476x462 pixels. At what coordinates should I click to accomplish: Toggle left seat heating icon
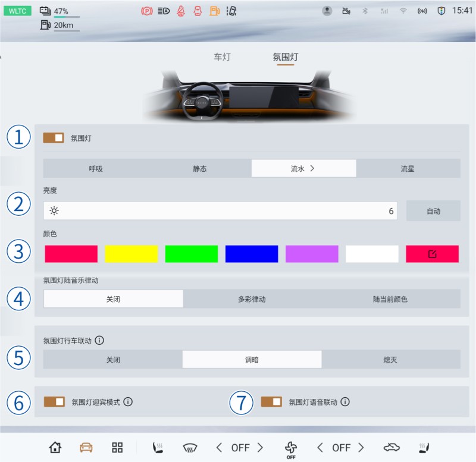pyautogui.click(x=158, y=448)
